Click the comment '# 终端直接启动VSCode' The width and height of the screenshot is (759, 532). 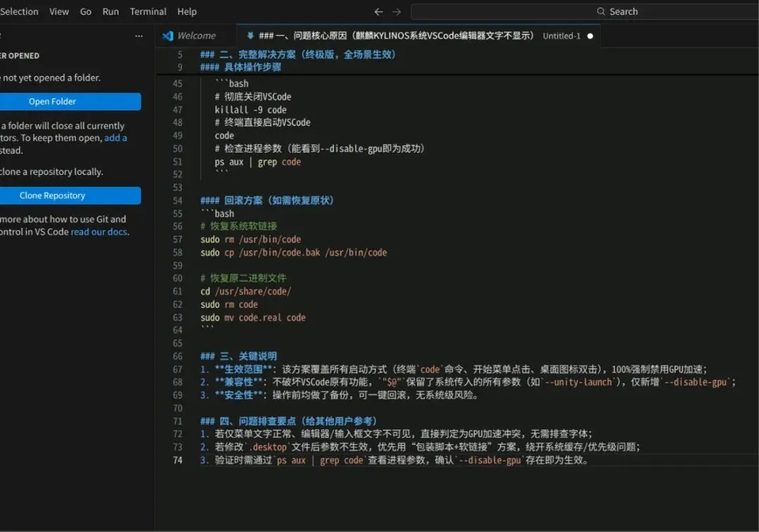point(262,122)
